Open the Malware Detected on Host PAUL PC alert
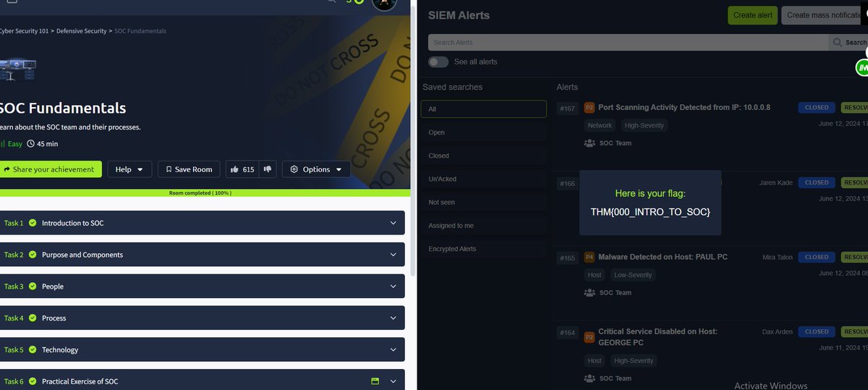 663,257
